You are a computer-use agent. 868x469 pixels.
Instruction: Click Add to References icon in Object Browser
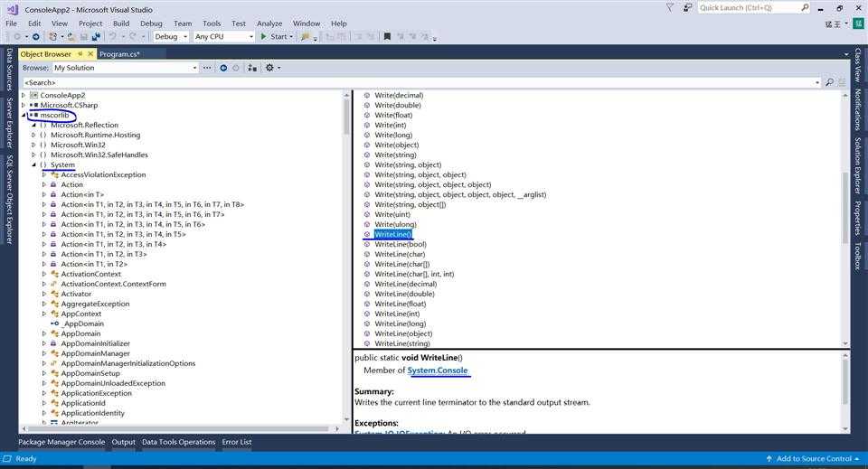252,68
